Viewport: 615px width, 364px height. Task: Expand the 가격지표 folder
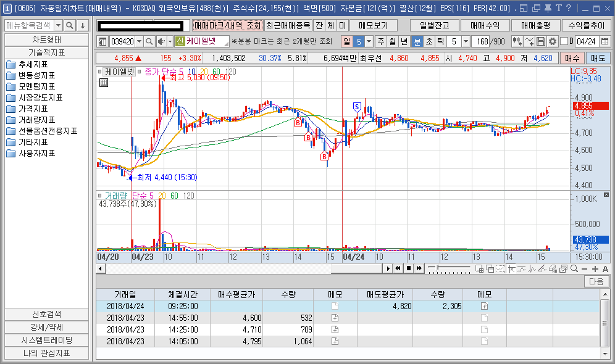pyautogui.click(x=27, y=109)
